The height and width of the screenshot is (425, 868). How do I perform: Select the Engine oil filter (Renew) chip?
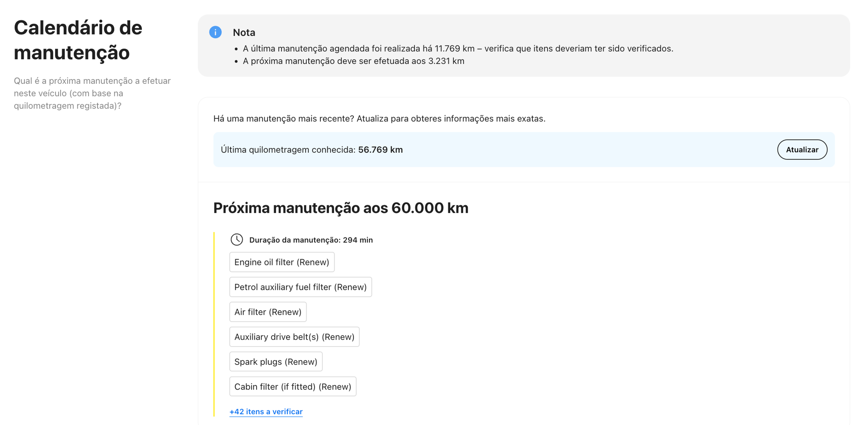click(x=282, y=262)
